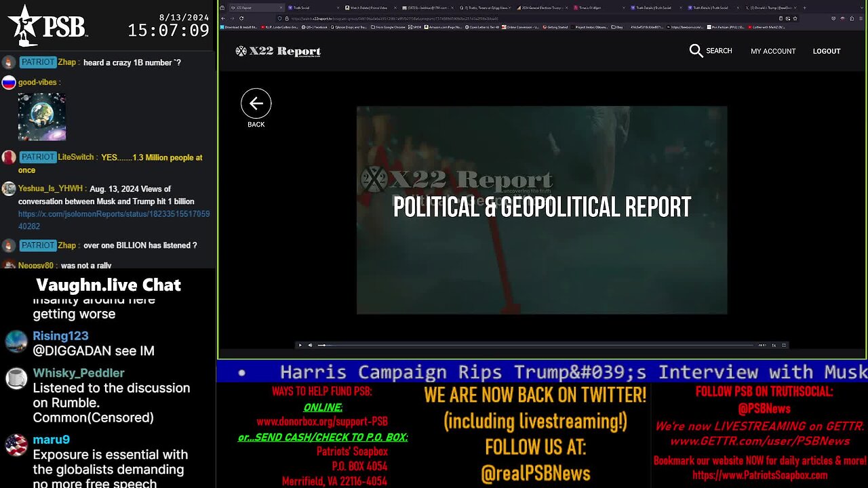
Task: Click the X22 Report logo
Action: coord(278,51)
